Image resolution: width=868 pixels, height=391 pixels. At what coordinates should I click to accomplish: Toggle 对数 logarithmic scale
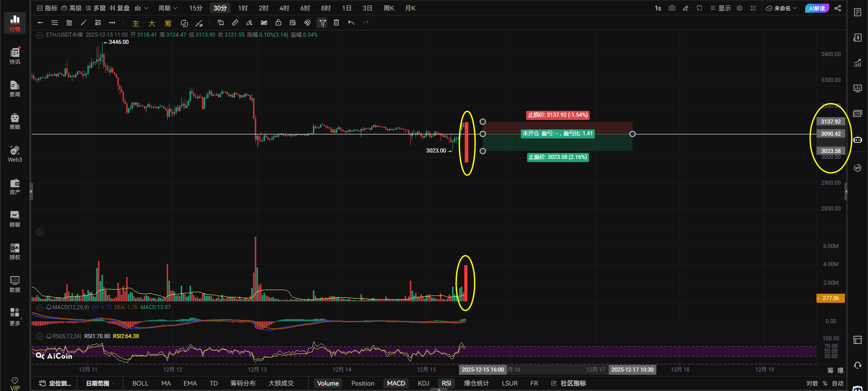[x=812, y=383]
